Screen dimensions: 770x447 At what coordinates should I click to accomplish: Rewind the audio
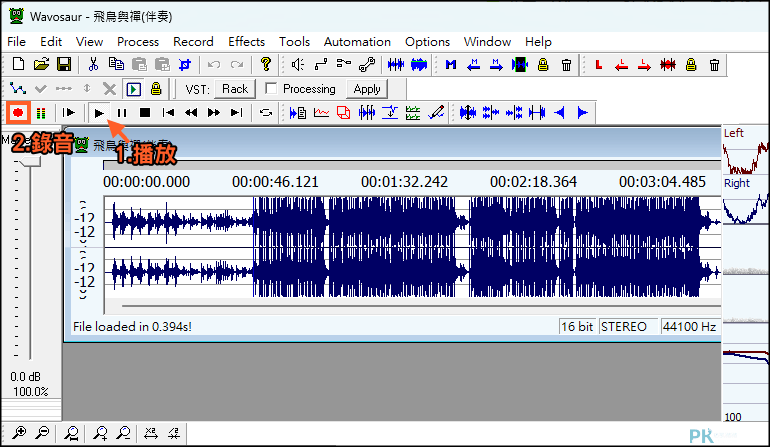191,113
